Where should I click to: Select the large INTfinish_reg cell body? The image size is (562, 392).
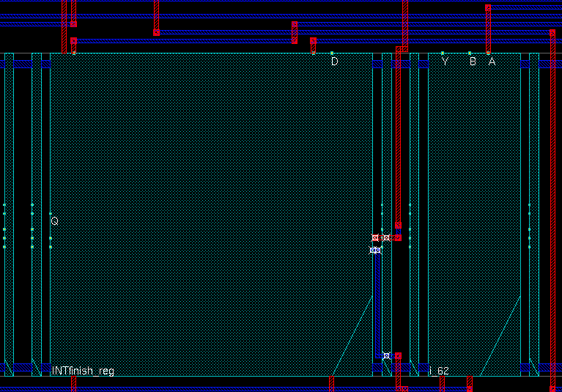[212, 214]
